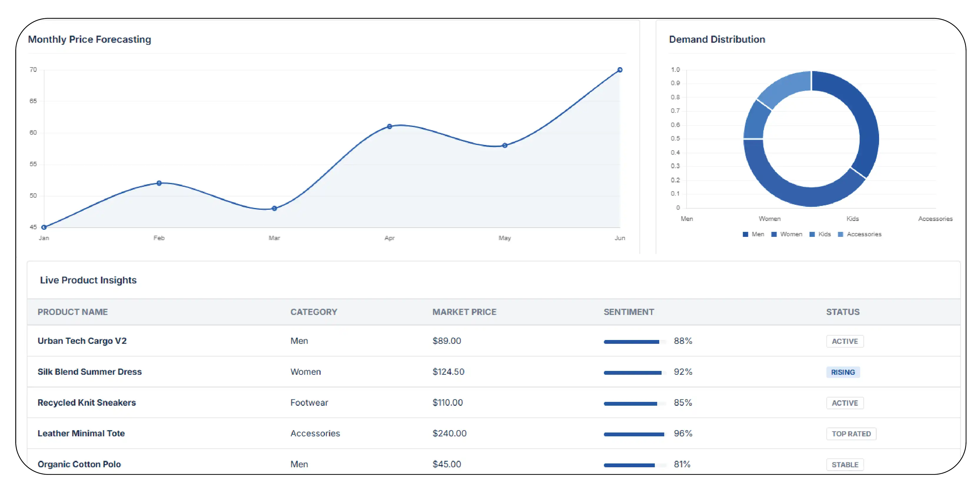The height and width of the screenshot is (487, 980).
Task: Sort by the Product Name column header
Action: (x=73, y=312)
